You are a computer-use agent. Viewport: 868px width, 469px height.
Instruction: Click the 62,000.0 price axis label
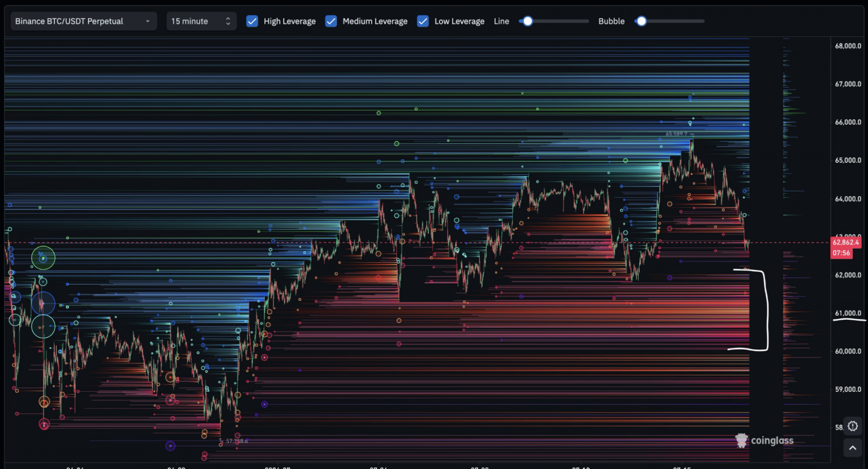tap(848, 275)
